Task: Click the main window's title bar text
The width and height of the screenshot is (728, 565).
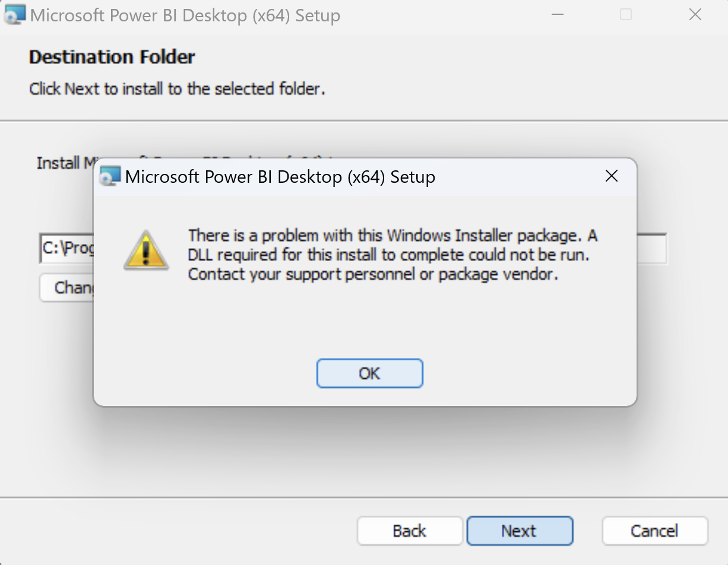Action: 185,15
